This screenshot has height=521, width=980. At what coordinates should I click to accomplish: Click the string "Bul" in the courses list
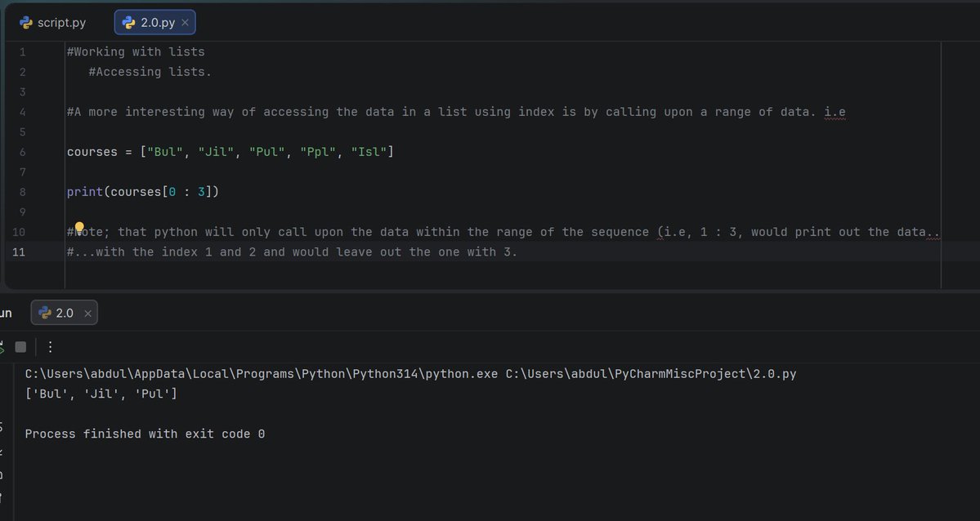[x=165, y=152]
